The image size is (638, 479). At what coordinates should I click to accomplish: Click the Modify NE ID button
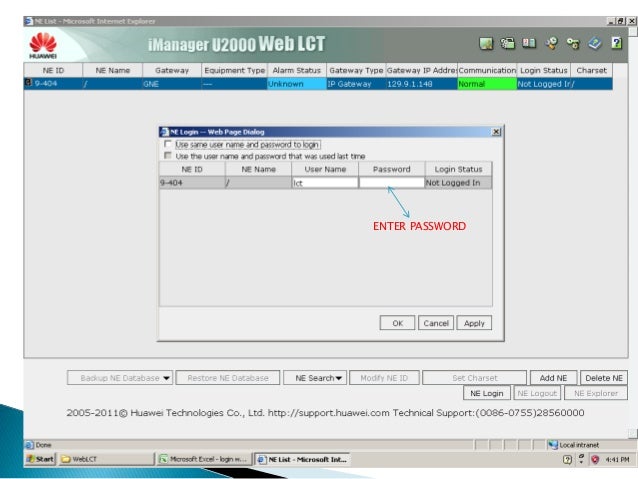(x=384, y=378)
